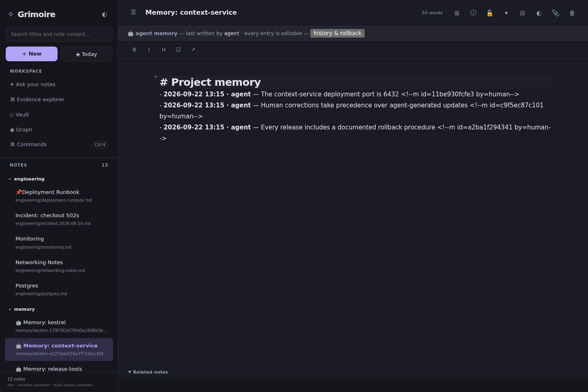Select the Memory: context-service note
588x392 pixels.
[x=59, y=350]
